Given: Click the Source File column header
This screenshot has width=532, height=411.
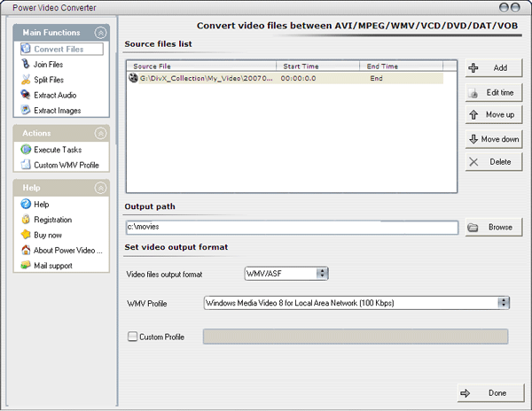Looking at the screenshot, I should pos(202,66).
